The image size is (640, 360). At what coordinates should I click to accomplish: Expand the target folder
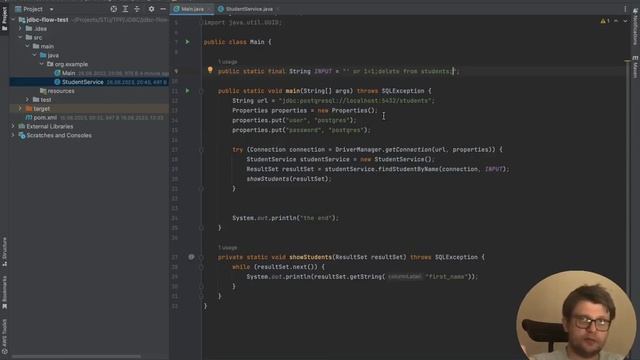click(x=20, y=109)
